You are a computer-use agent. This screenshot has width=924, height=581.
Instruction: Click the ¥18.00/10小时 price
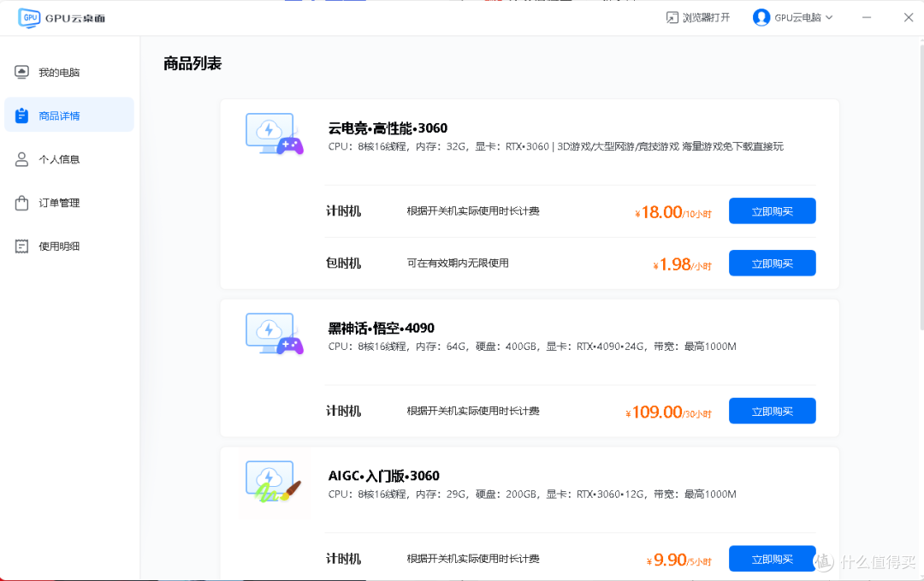[673, 212]
